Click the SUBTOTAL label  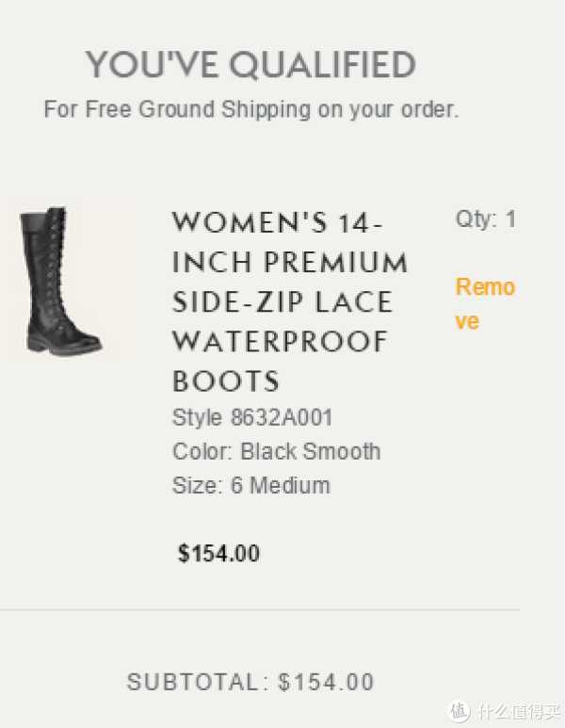pos(192,682)
